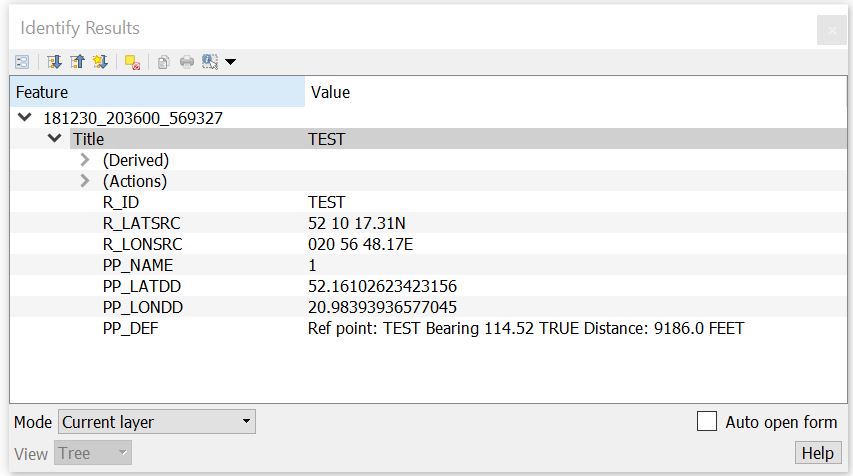Click the Ref point bearing distance value

point(526,328)
